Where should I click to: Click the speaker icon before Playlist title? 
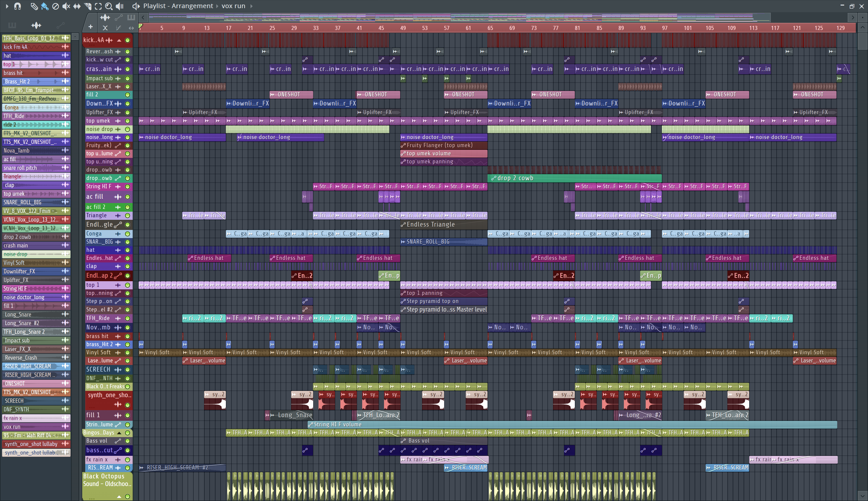tap(136, 6)
